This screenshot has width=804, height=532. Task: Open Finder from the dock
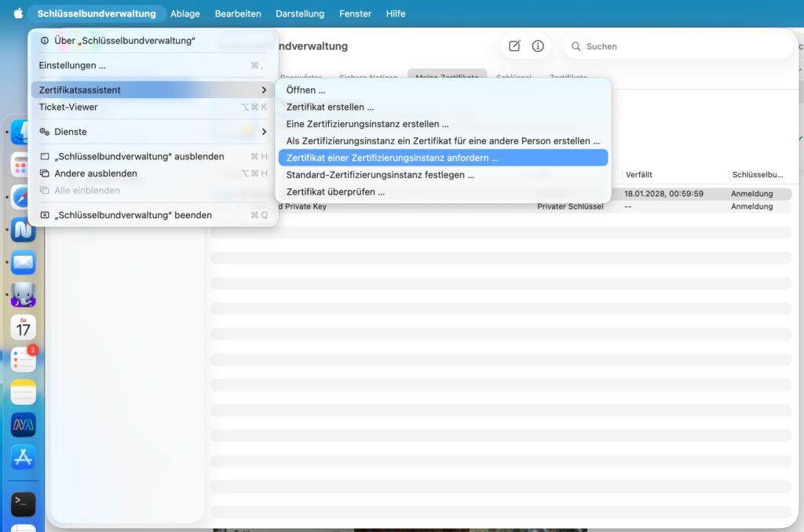23,132
